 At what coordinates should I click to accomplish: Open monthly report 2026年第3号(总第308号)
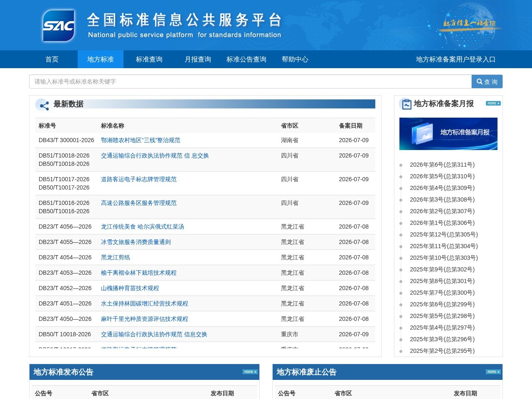[x=442, y=200]
